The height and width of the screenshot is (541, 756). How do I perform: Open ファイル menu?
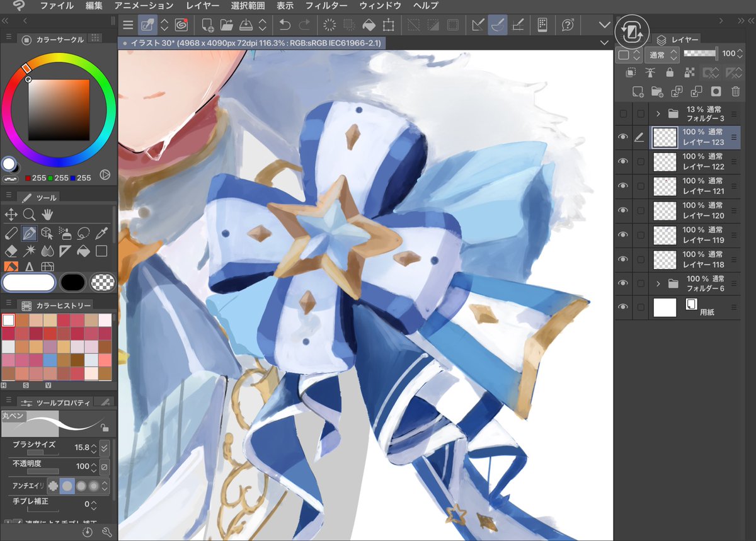pos(57,6)
